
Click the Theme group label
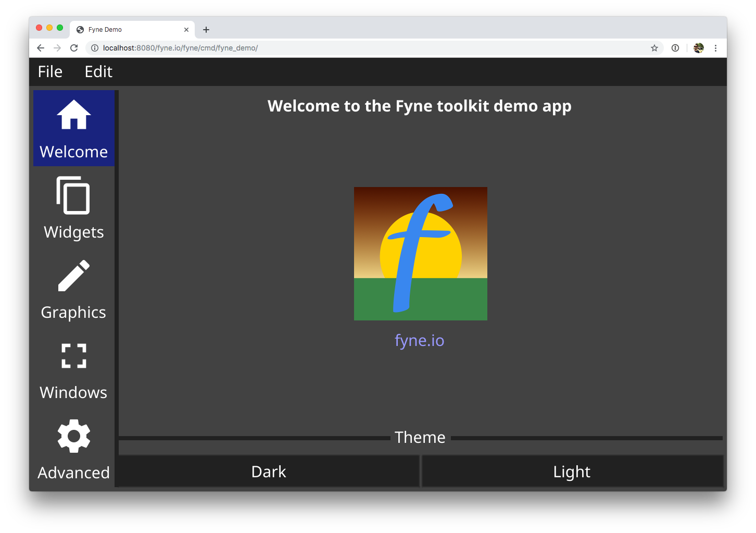tap(420, 437)
